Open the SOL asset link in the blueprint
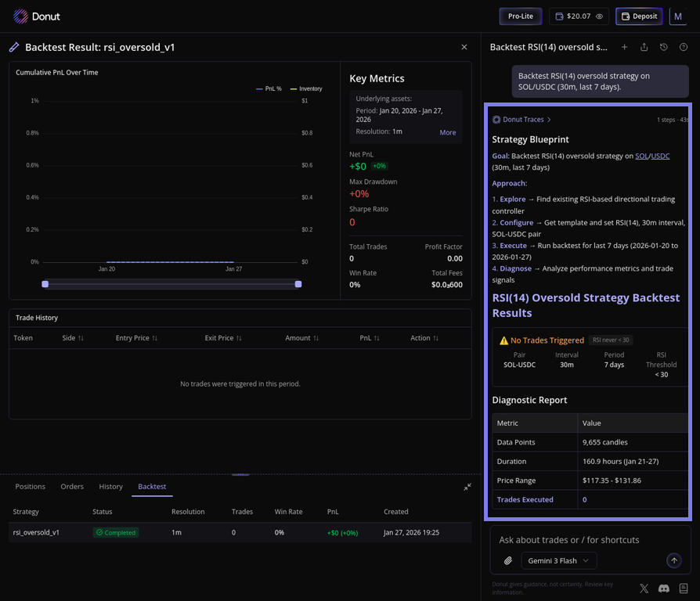700x601 pixels. [642, 156]
